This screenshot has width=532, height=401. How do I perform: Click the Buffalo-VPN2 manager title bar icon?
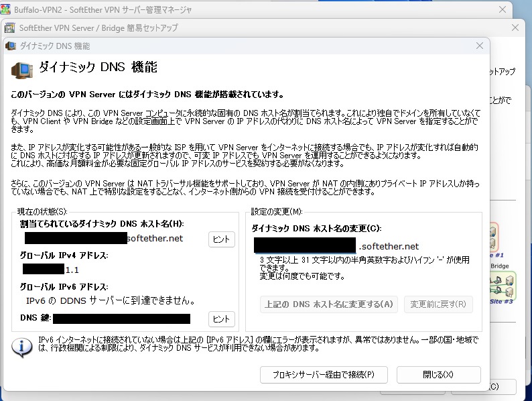pyautogui.click(x=5, y=9)
